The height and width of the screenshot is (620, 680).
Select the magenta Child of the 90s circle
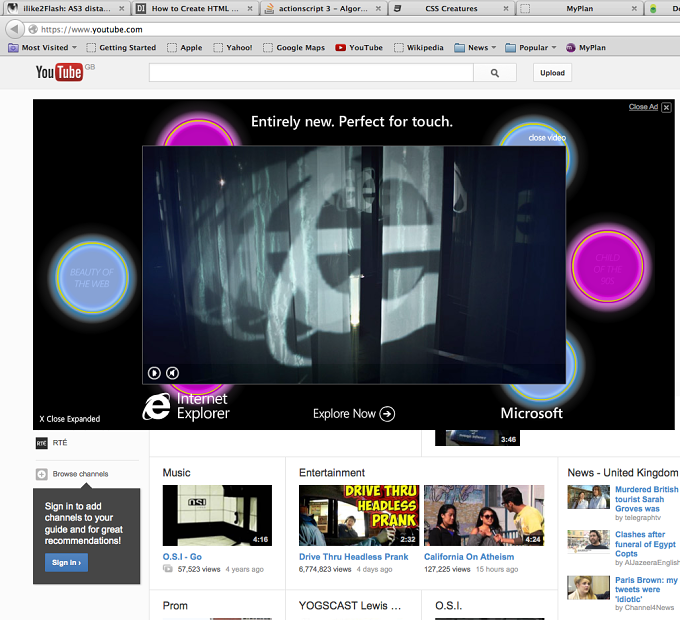pos(608,266)
